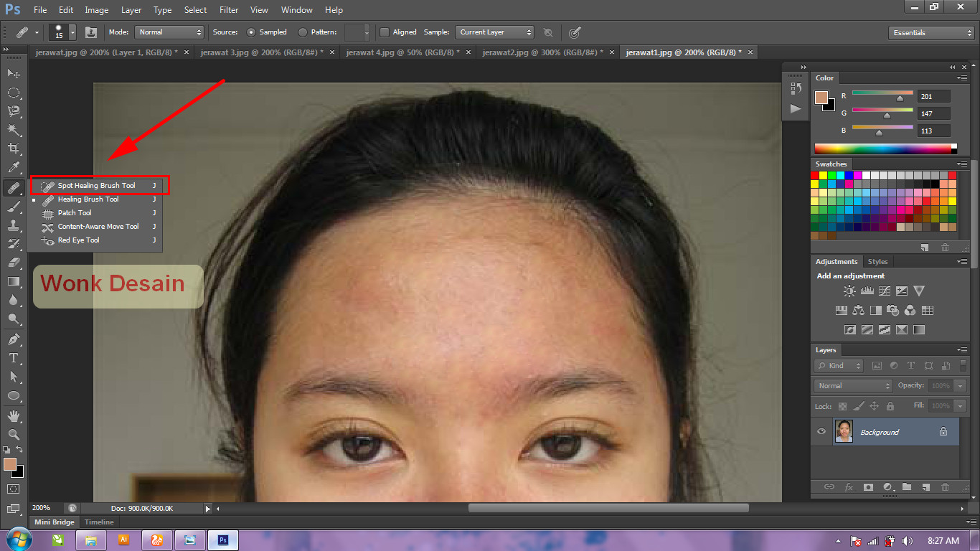The image size is (980, 551).
Task: Open the Image menu
Action: pos(97,10)
